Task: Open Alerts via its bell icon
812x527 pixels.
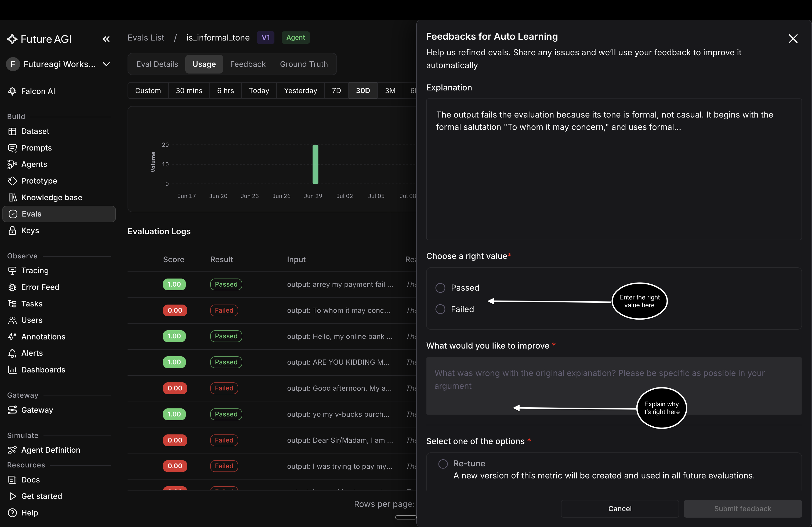Action: [12, 353]
